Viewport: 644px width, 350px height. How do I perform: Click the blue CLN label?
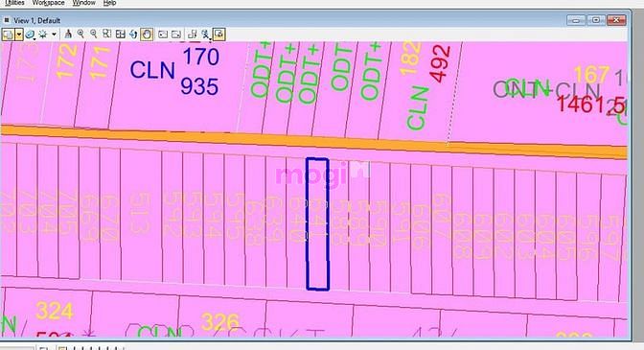pos(152,70)
